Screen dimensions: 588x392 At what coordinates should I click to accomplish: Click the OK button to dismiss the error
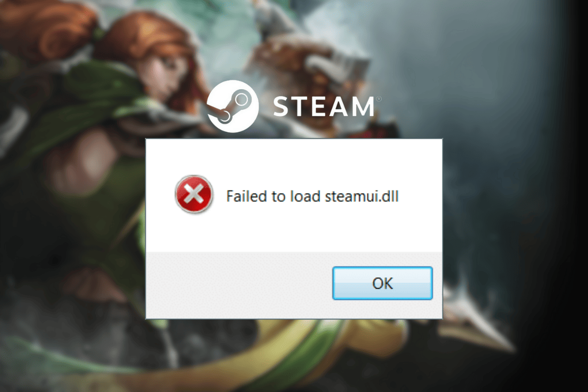click(382, 283)
